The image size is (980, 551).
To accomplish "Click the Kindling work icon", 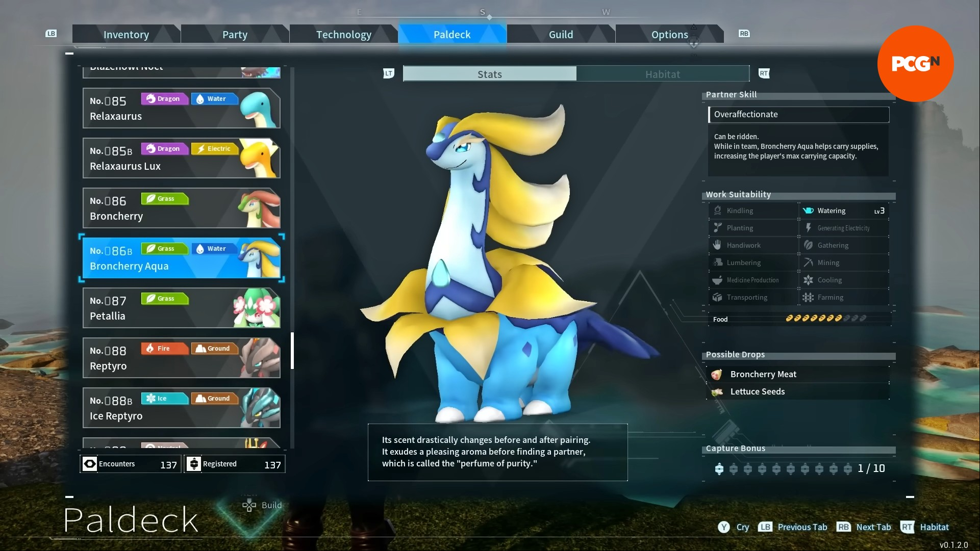I will tap(718, 211).
